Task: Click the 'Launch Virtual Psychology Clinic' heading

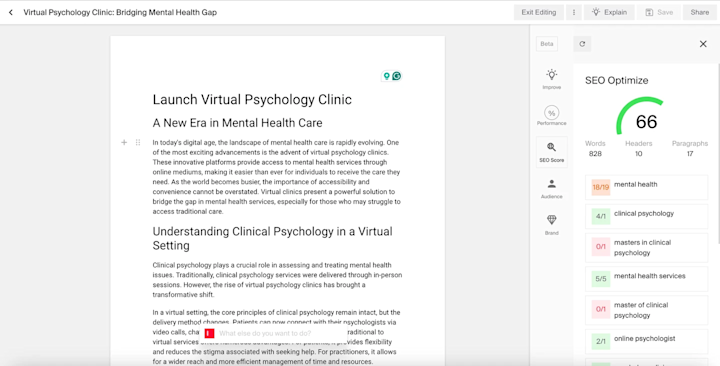Action: (x=252, y=100)
